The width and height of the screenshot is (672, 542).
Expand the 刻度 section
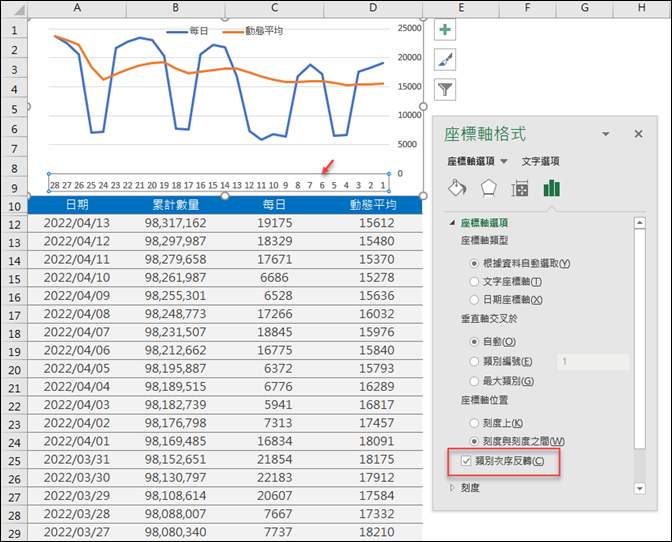(452, 488)
